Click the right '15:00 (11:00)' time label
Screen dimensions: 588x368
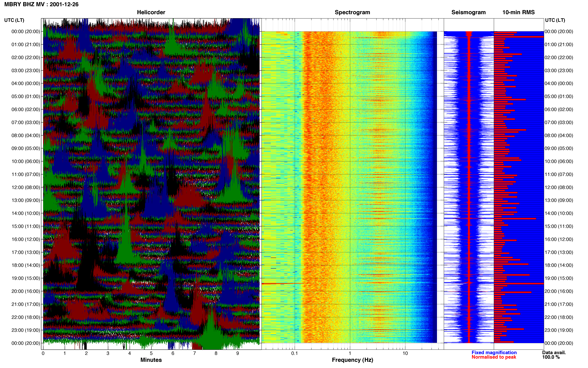click(559, 226)
